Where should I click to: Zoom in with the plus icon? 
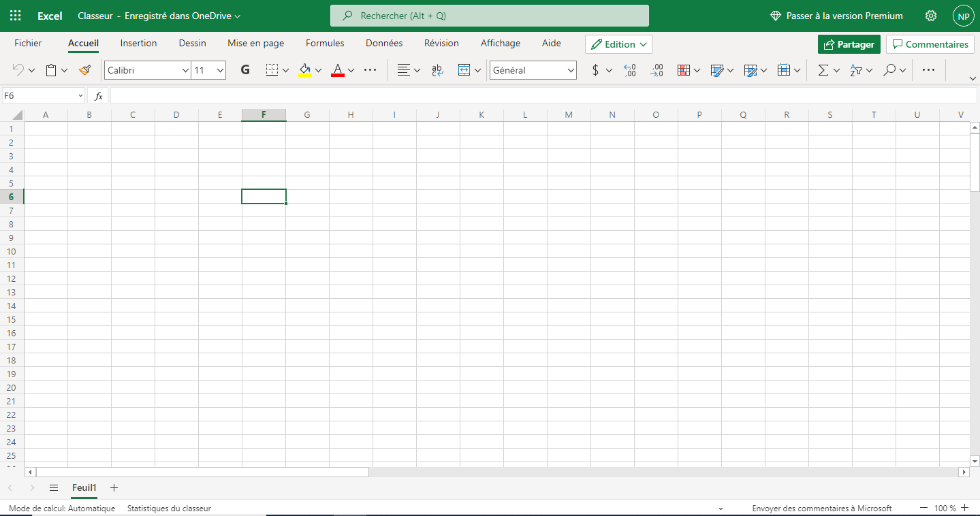964,508
